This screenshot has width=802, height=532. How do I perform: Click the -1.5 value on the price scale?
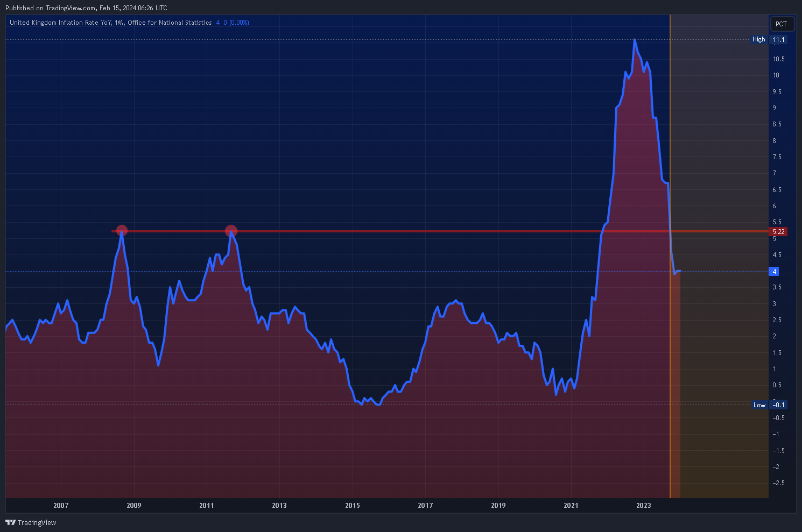pos(778,451)
